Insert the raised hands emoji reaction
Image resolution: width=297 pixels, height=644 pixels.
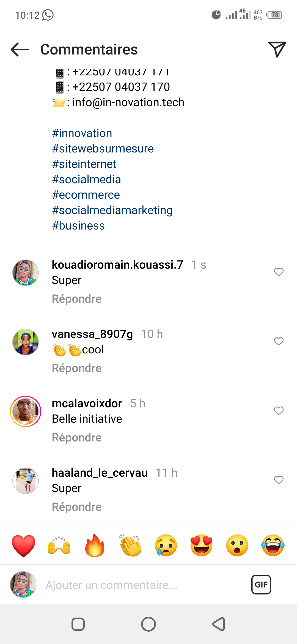point(59,545)
